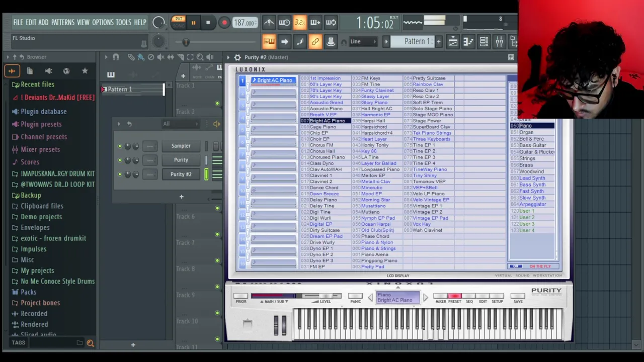Viewport: 644px width, 362px height.
Task: Expand the Plugin database folder
Action: click(43, 112)
